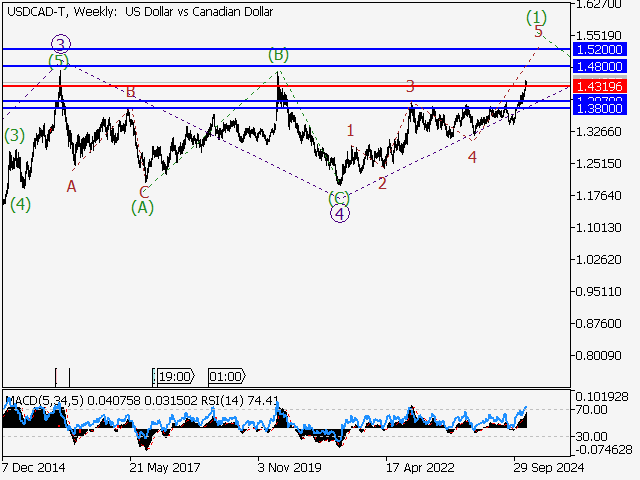640x480 pixels.
Task: Click the red wave 1 label
Action: click(x=350, y=130)
